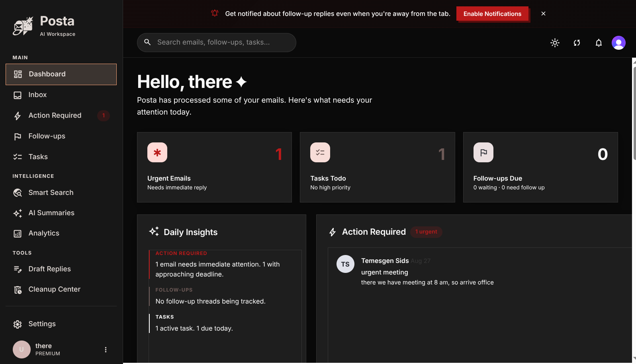Click the Follow-ups Due flag card icon

coord(483,152)
